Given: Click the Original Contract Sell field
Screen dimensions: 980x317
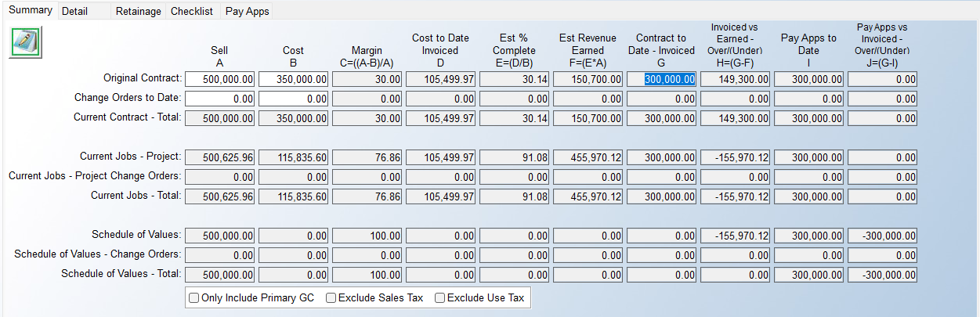Looking at the screenshot, I should 220,79.
